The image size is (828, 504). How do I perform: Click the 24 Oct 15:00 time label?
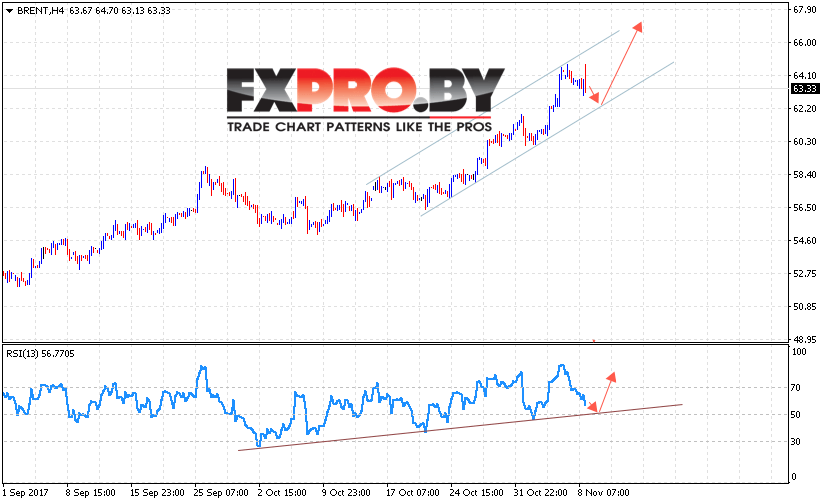pyautogui.click(x=476, y=493)
